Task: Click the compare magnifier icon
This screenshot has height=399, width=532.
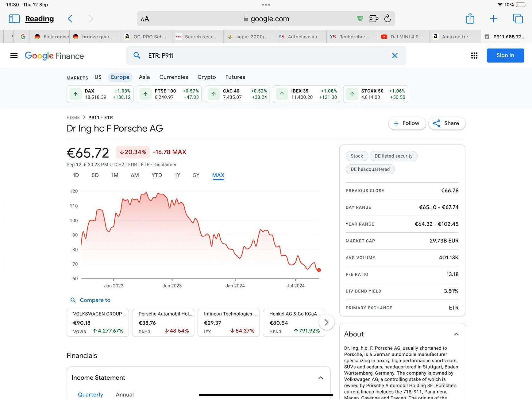Action: (73, 300)
